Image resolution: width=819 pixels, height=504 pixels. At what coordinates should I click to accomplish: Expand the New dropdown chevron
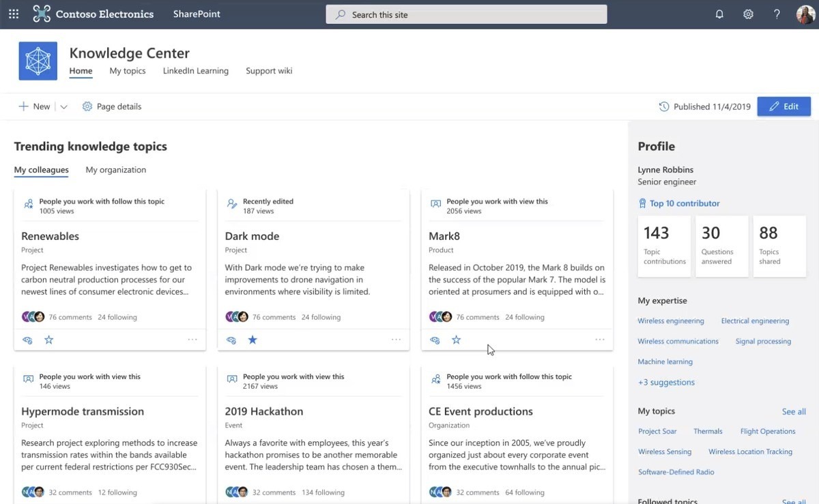tap(63, 107)
